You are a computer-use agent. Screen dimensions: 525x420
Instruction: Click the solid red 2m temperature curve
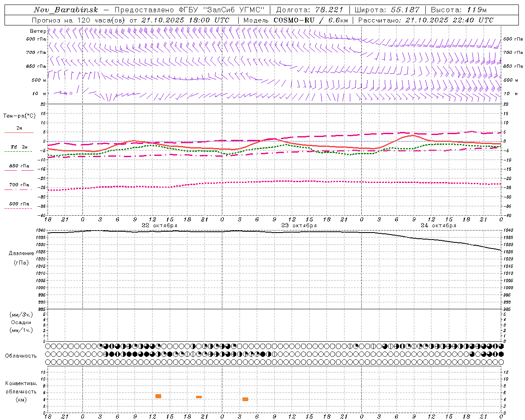pos(274,139)
